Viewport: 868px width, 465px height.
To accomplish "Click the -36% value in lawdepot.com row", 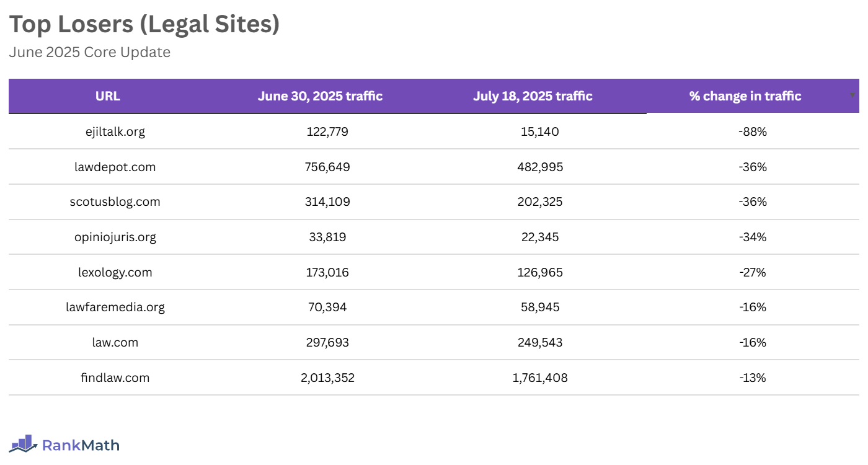I will click(x=753, y=167).
